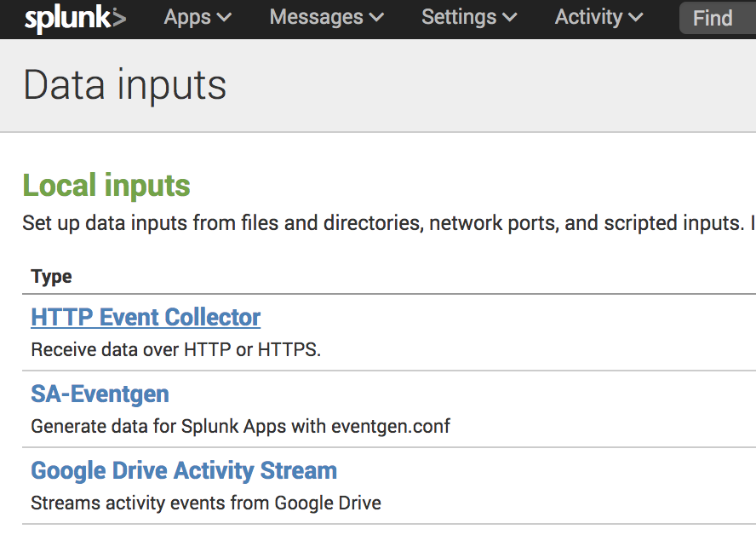Click the chevron arrow beside Activity

(x=636, y=18)
